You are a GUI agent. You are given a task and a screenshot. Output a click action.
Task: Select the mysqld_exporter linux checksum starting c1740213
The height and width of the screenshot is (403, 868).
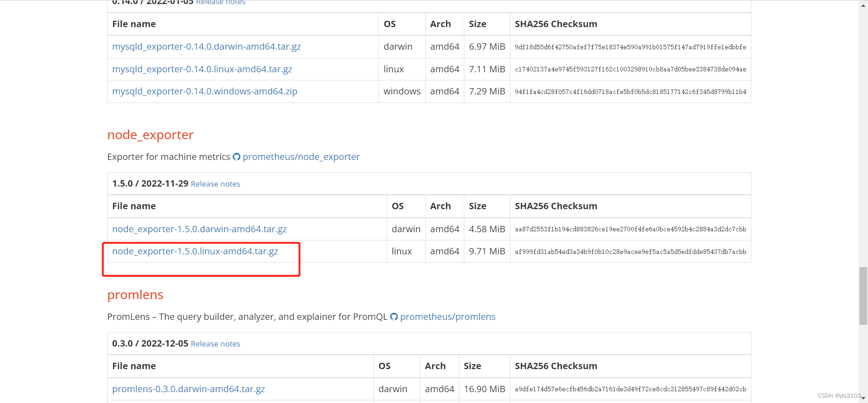(630, 69)
